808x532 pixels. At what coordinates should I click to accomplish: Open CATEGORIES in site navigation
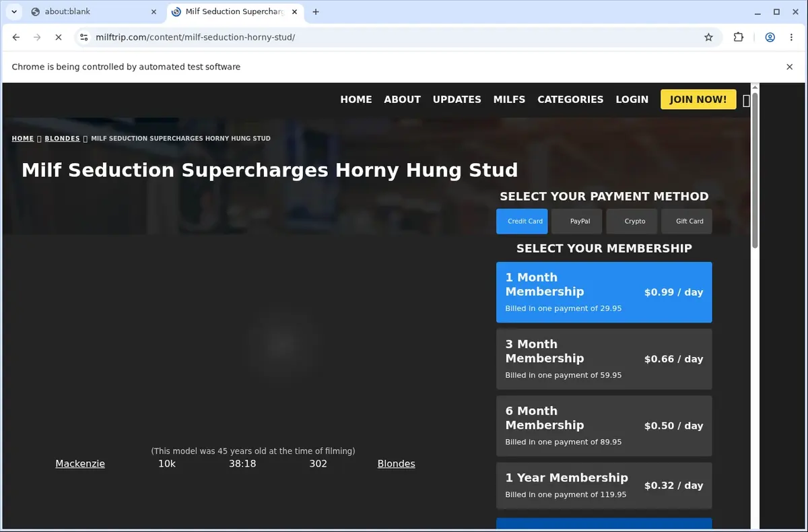coord(570,99)
